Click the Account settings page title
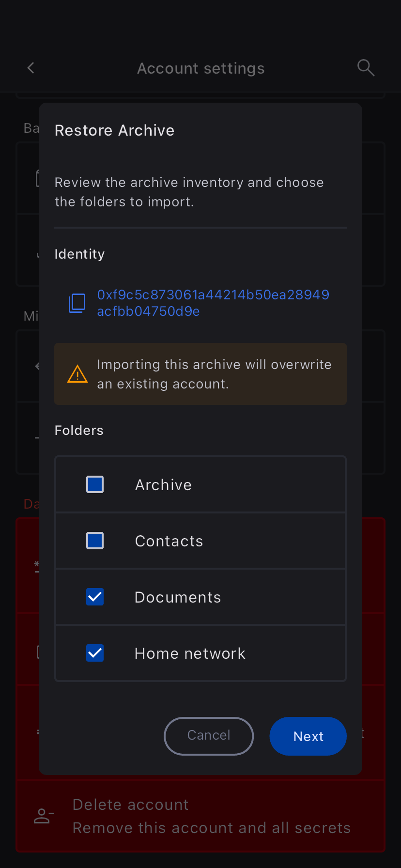The width and height of the screenshot is (401, 868). tap(200, 68)
